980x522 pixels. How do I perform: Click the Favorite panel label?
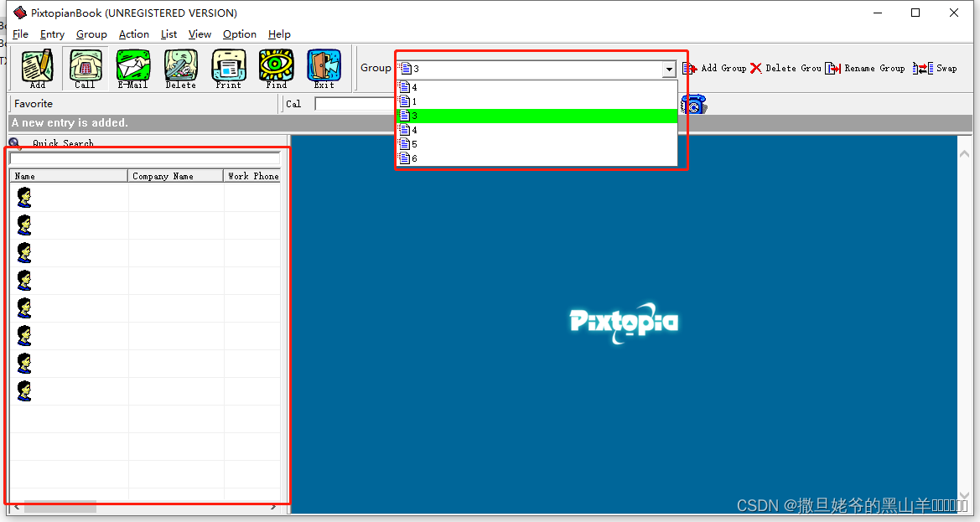point(34,104)
